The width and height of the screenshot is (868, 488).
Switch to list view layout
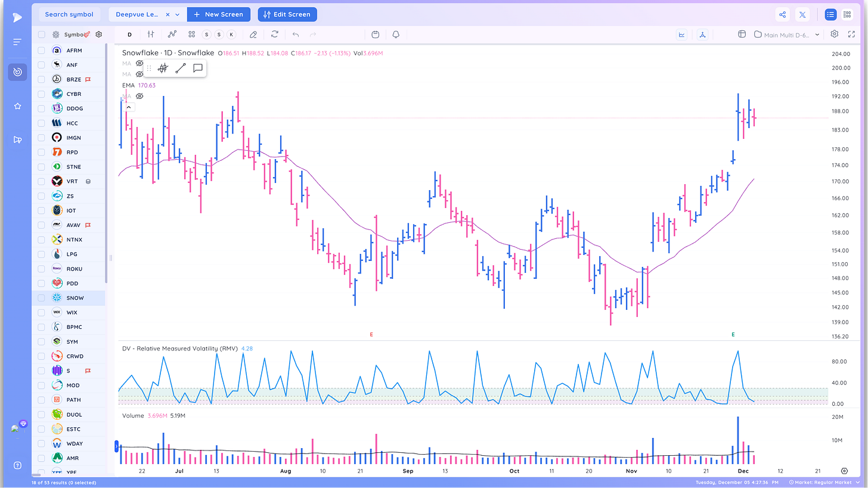click(x=830, y=15)
